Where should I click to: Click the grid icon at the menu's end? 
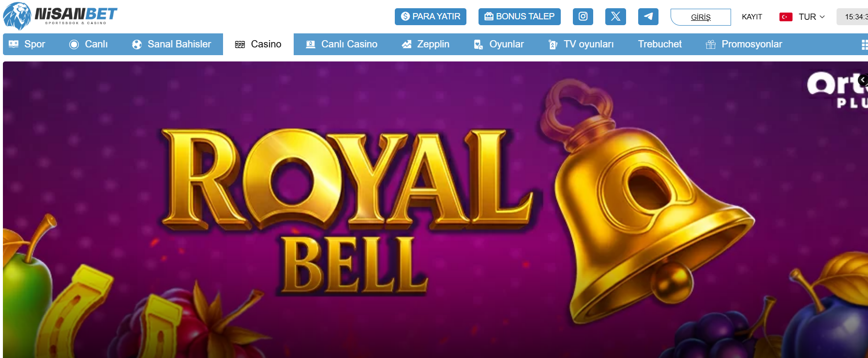click(864, 45)
